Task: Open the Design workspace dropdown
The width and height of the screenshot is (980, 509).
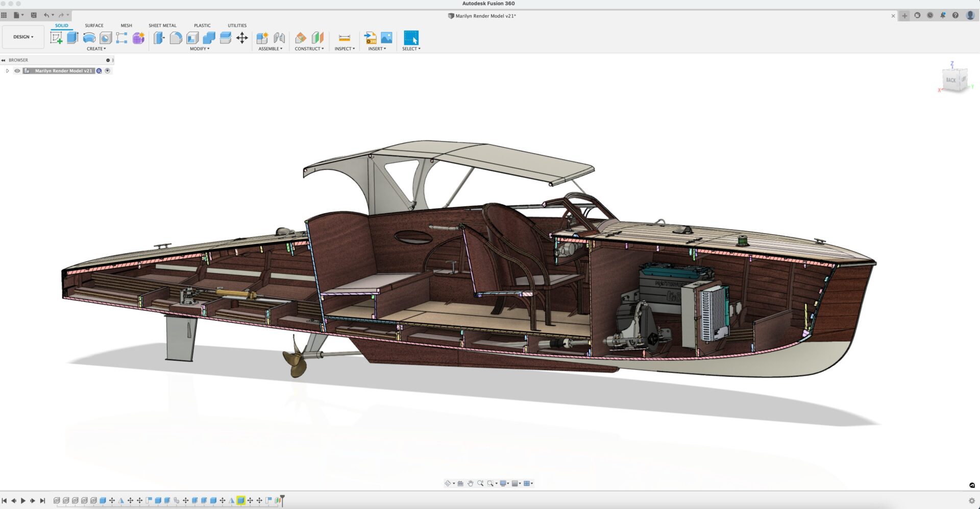Action: (23, 37)
